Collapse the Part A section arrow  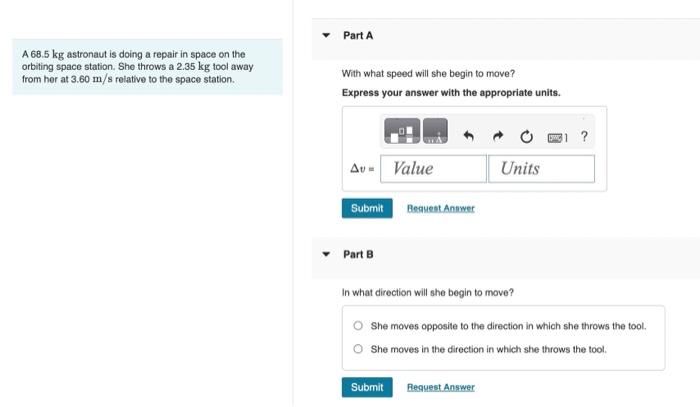[x=326, y=35]
